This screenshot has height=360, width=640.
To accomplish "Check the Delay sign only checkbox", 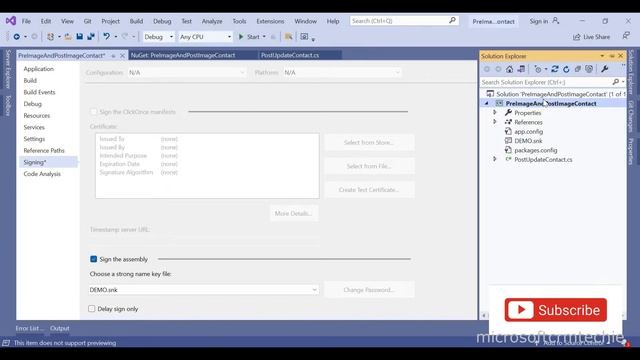I will click(x=92, y=309).
